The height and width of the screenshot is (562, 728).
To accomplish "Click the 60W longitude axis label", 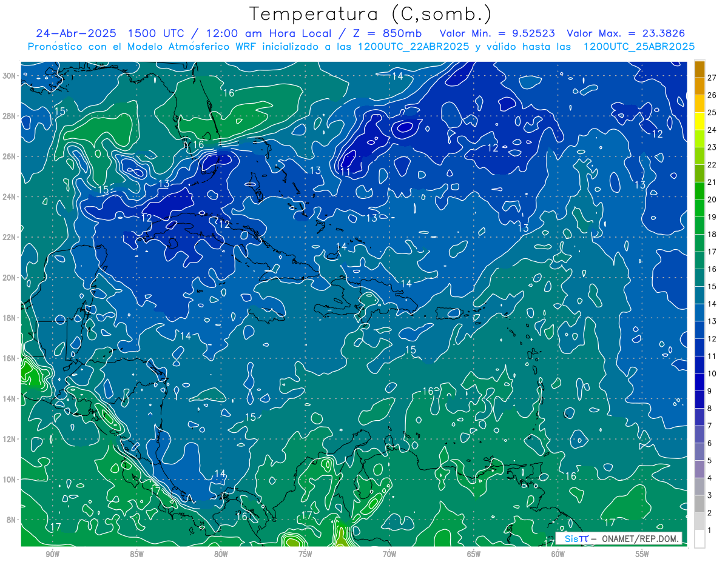I will [558, 554].
